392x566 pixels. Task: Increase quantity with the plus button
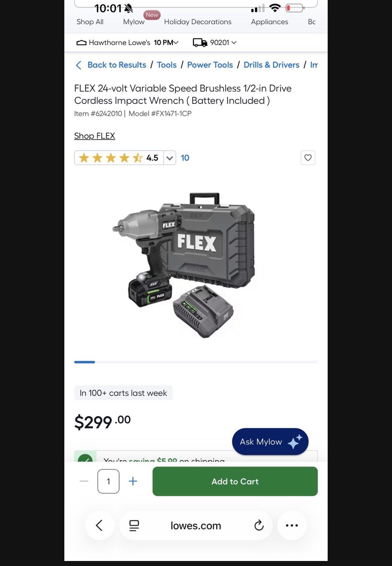133,481
